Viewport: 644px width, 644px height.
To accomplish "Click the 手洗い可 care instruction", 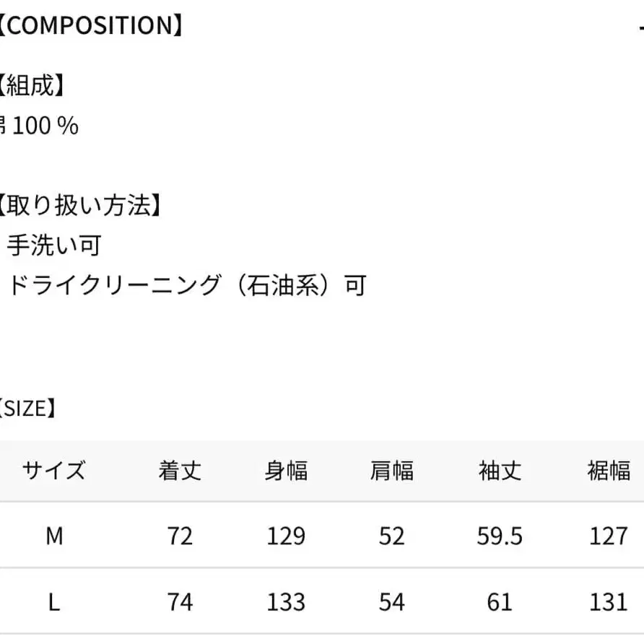I will click(54, 245).
